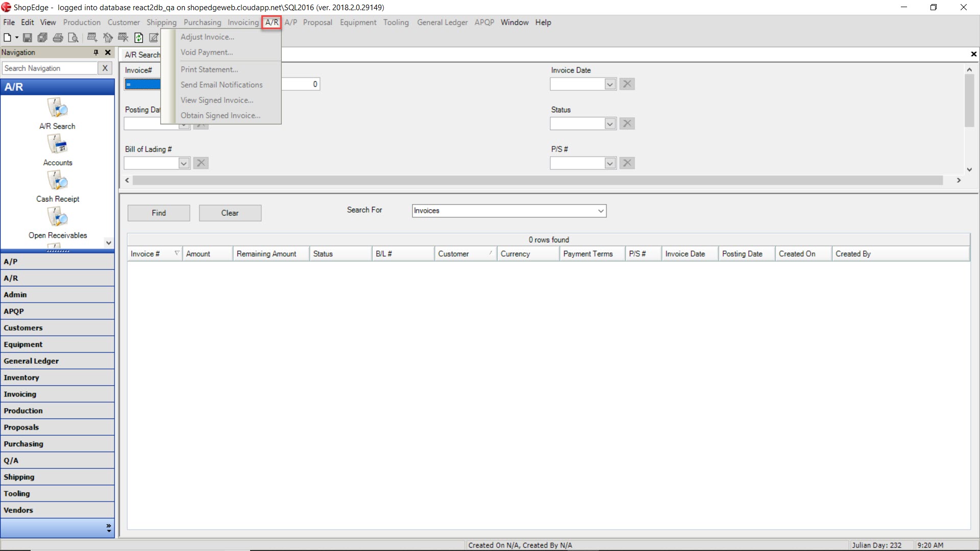The height and width of the screenshot is (551, 980).
Task: Click the Clear button
Action: [230, 213]
